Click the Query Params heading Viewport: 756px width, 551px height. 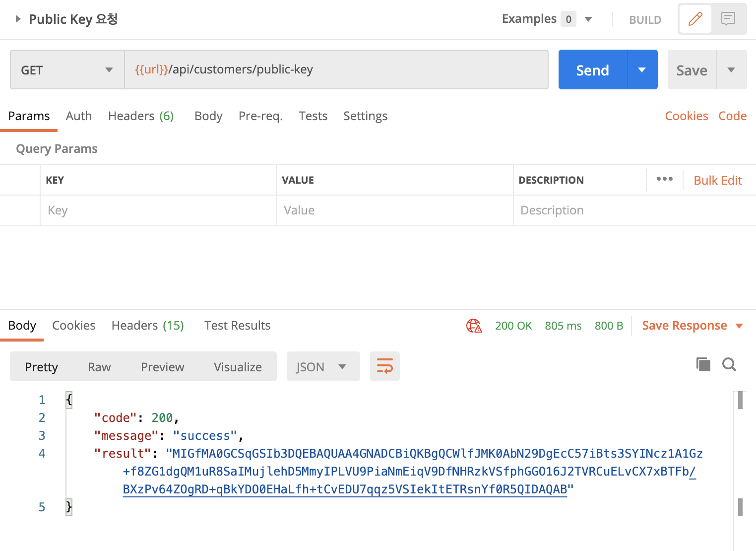[57, 149]
